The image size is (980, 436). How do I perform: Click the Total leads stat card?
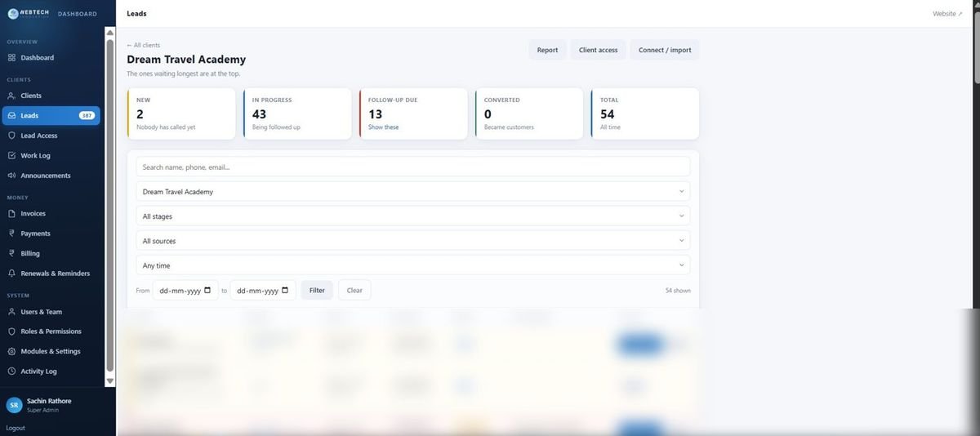click(645, 113)
